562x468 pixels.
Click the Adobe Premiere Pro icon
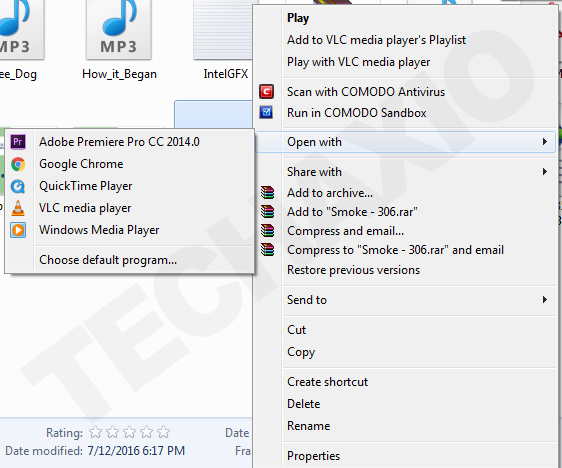18,142
